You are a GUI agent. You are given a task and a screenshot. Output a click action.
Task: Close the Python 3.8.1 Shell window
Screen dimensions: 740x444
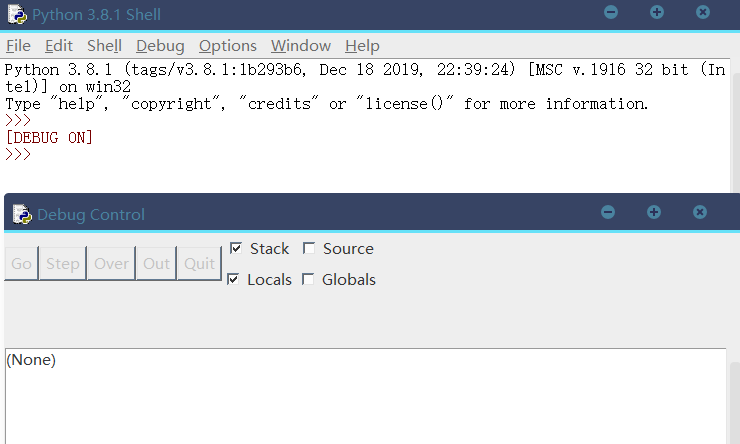pyautogui.click(x=703, y=13)
